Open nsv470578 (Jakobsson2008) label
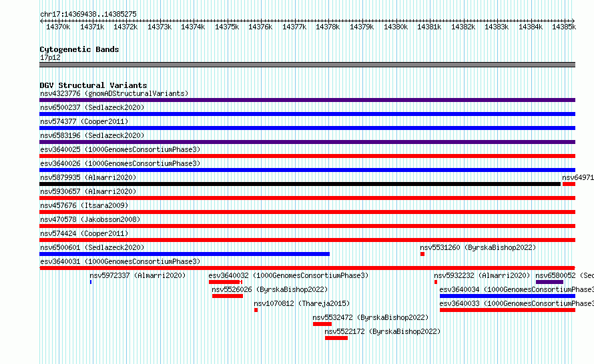This screenshot has height=364, width=594. [90, 219]
